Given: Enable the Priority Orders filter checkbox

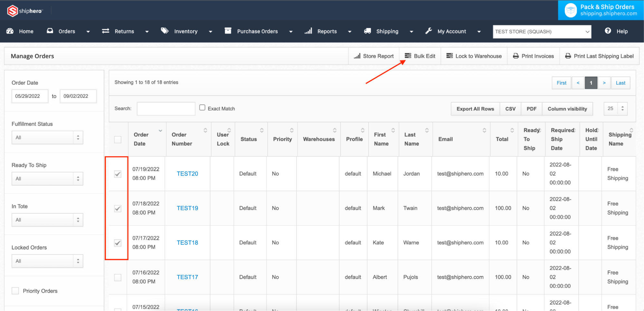Looking at the screenshot, I should click(15, 291).
